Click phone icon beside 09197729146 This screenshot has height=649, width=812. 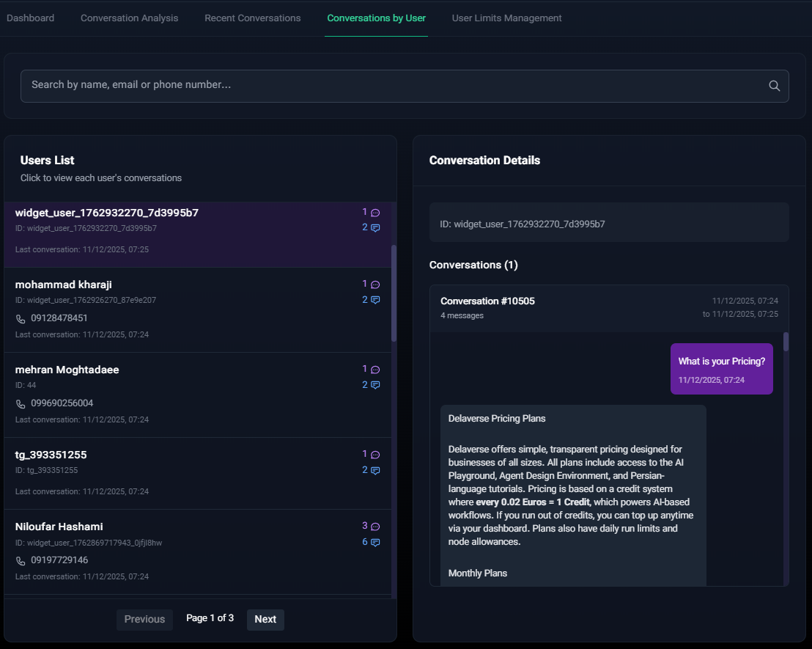tap(21, 560)
